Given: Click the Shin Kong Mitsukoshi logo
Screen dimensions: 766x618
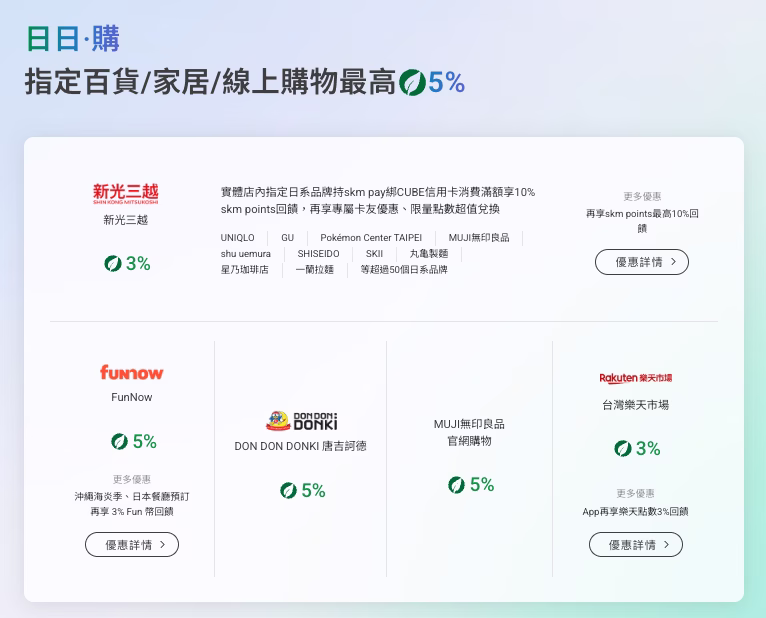Looking at the screenshot, I should point(126,193).
